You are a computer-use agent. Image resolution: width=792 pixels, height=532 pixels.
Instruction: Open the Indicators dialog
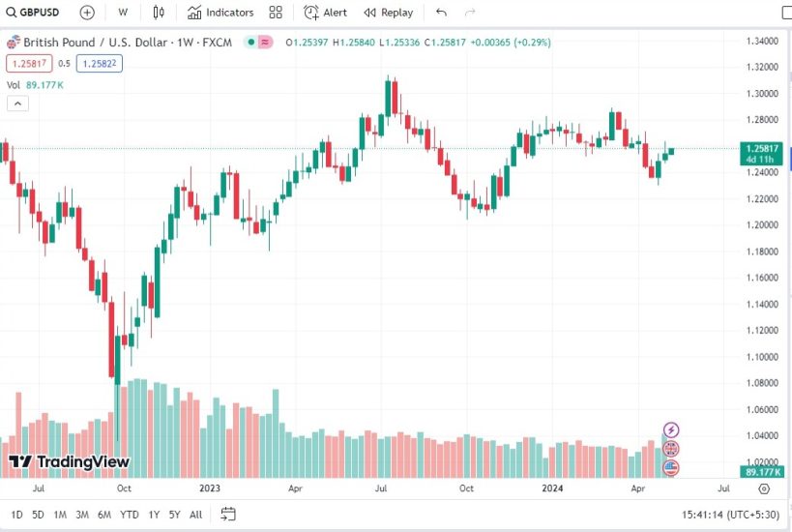(220, 13)
